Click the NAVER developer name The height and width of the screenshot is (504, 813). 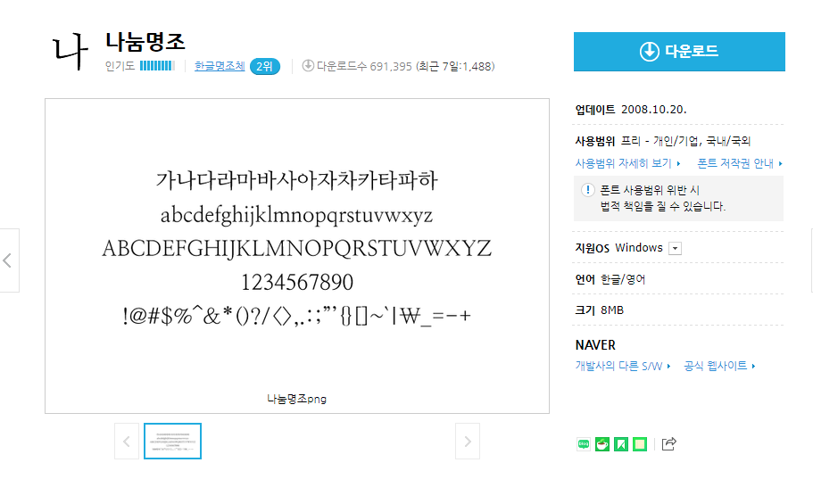coord(595,345)
